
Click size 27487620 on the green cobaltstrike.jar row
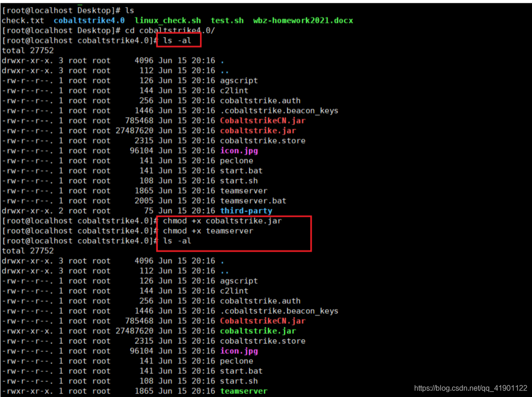point(135,331)
